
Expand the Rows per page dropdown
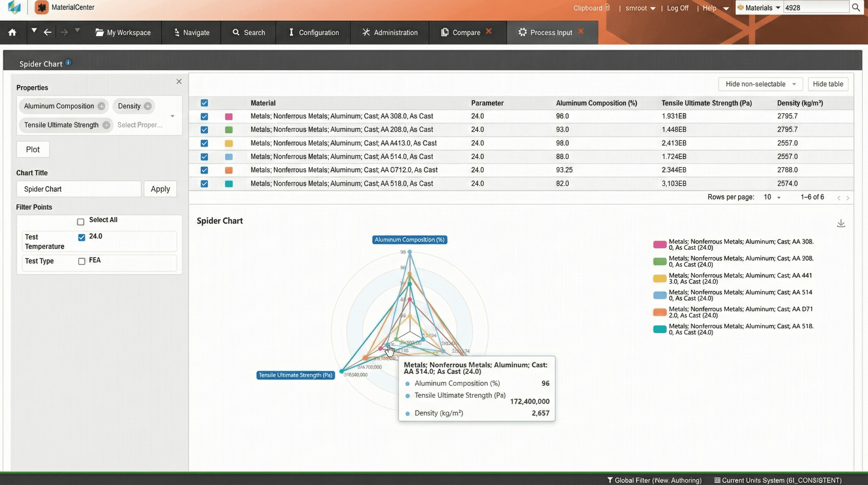[x=772, y=197]
